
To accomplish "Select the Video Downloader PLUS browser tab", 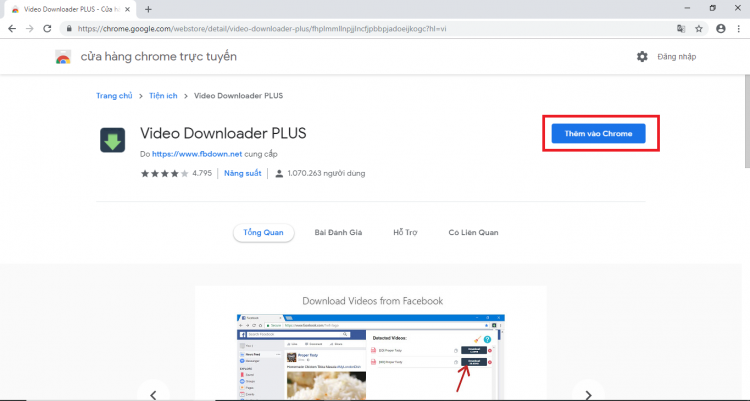I will [x=71, y=9].
